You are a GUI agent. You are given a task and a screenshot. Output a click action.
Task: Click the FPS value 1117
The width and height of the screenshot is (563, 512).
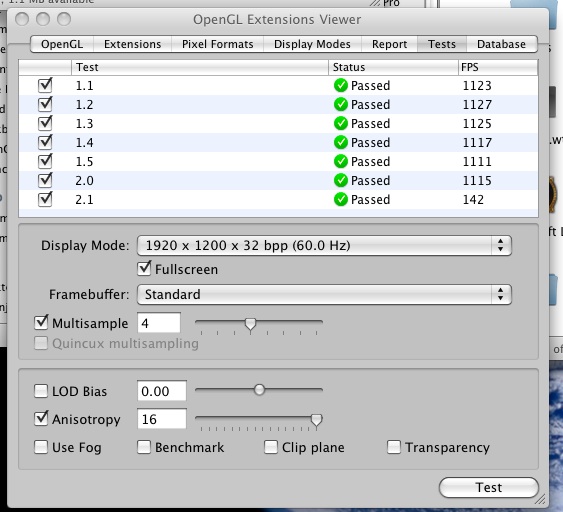coord(477,143)
